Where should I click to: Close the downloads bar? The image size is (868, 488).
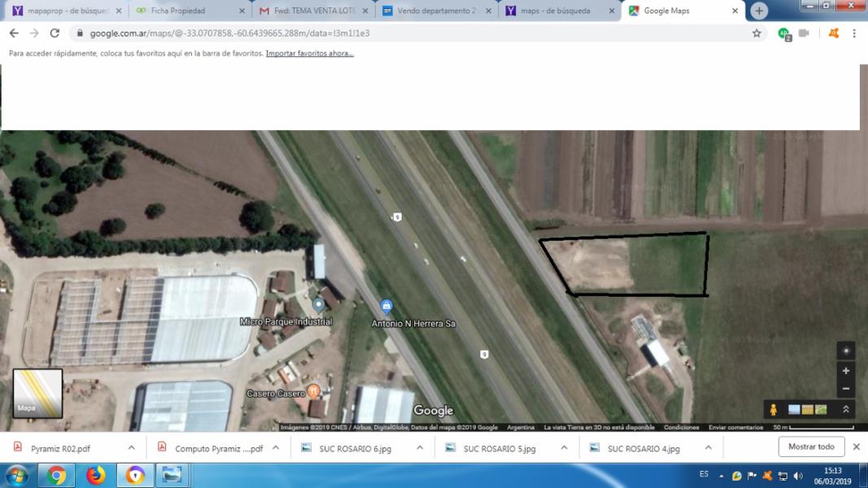(857, 447)
